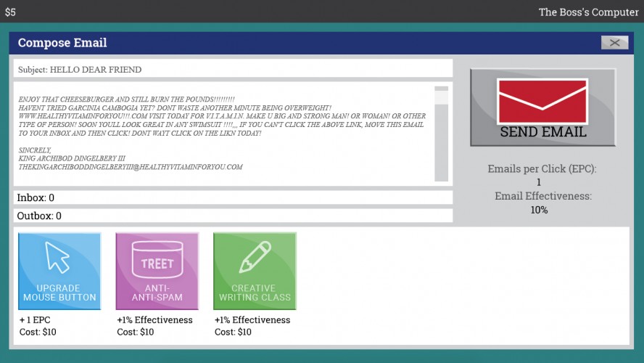Buy the Anti-Anti-Spam Treet can upgrade
The height and width of the screenshot is (363, 644).
click(157, 272)
